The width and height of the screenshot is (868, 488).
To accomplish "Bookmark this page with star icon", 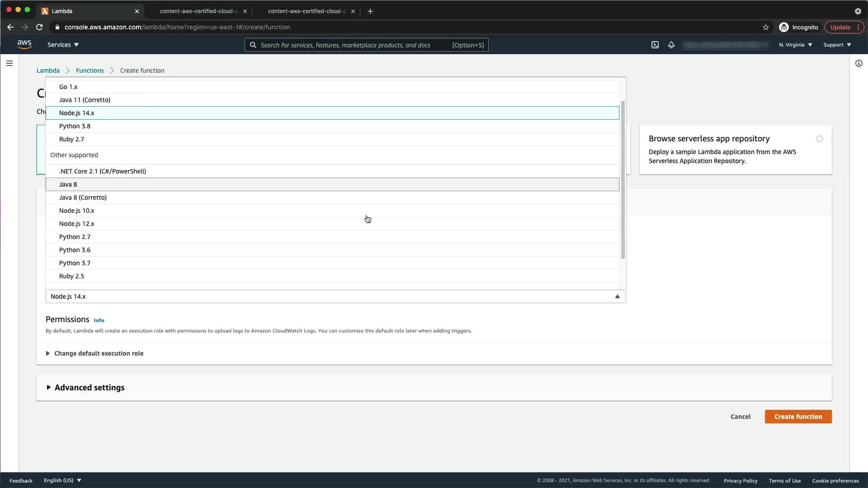I will tap(765, 27).
